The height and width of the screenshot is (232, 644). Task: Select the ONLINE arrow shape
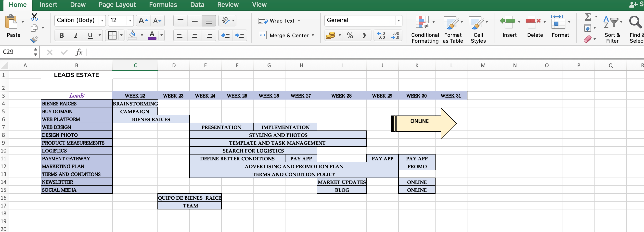(424, 124)
